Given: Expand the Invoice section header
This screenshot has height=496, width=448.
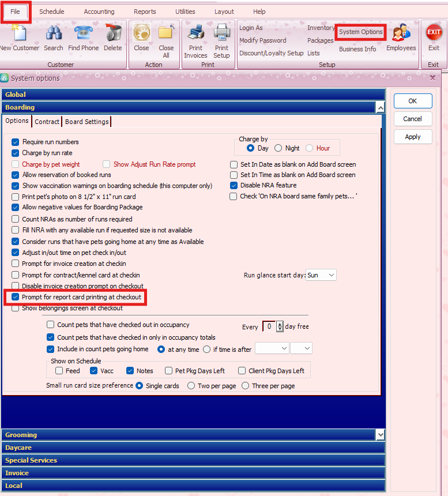Looking at the screenshot, I should (193, 473).
